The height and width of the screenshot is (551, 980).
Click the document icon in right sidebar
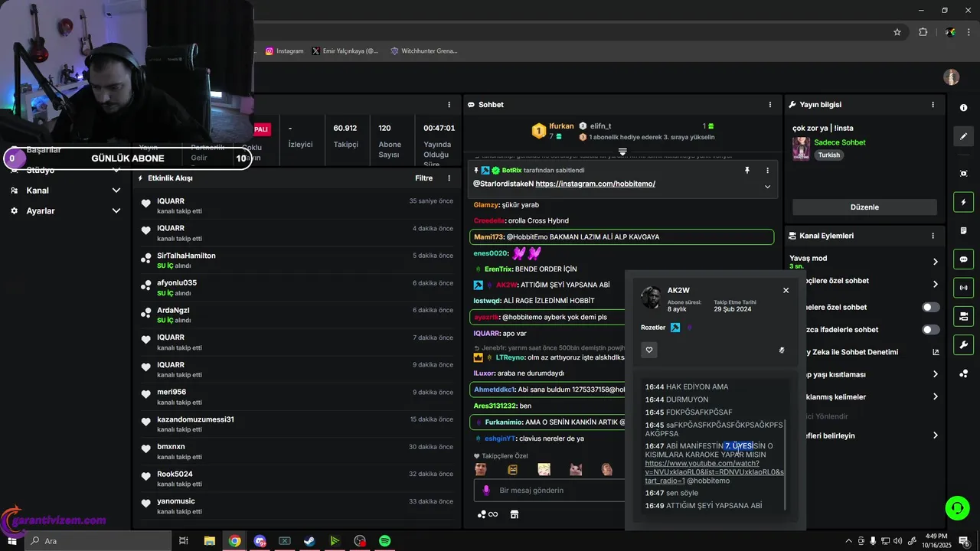963,230
